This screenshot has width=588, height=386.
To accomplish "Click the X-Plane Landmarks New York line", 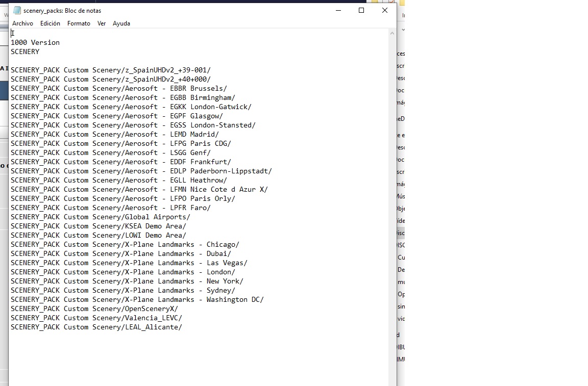I will point(127,281).
